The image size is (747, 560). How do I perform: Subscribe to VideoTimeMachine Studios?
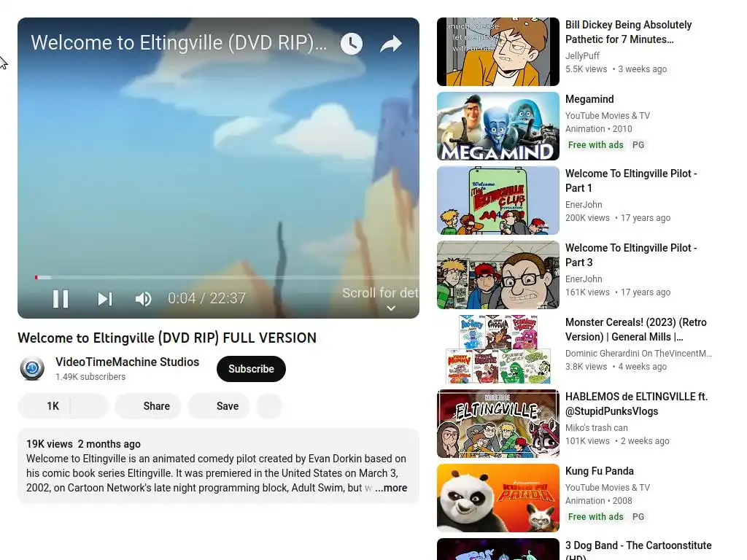click(x=251, y=368)
